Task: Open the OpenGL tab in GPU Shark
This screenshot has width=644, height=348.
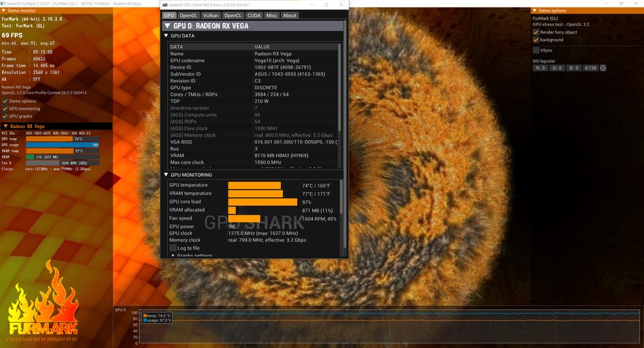Action: click(189, 15)
